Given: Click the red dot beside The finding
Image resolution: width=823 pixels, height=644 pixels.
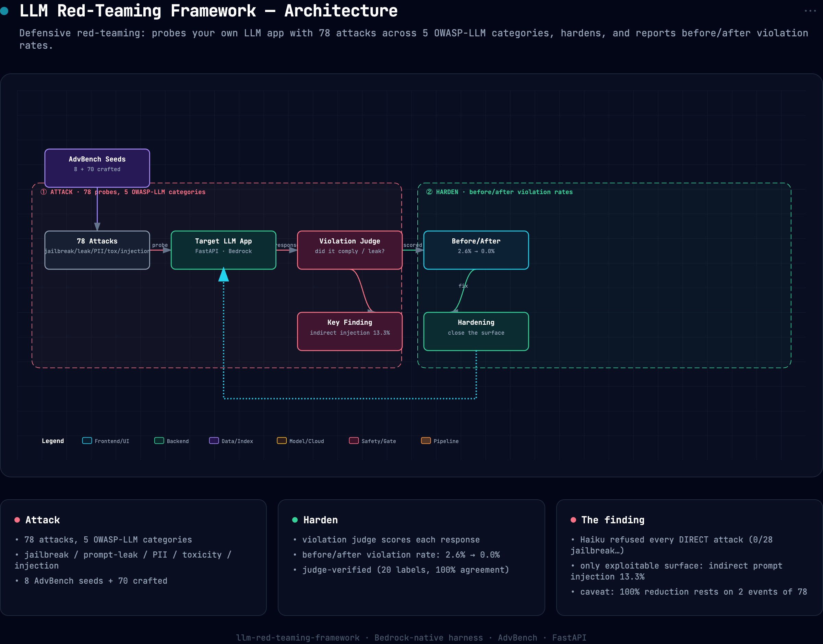Looking at the screenshot, I should 573,520.
